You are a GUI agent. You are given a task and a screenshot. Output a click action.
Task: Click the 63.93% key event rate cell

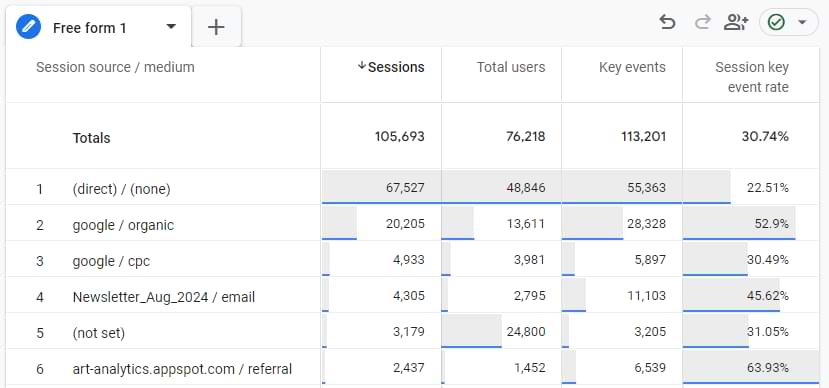tap(751, 367)
